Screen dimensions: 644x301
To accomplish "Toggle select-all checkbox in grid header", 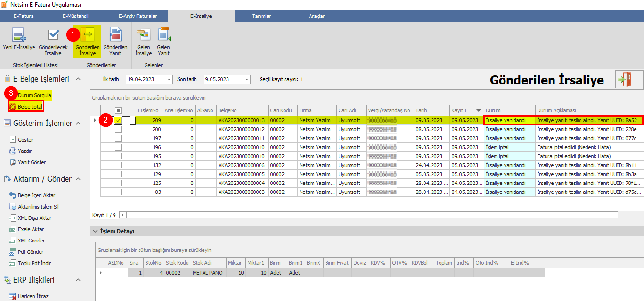I will (x=118, y=110).
